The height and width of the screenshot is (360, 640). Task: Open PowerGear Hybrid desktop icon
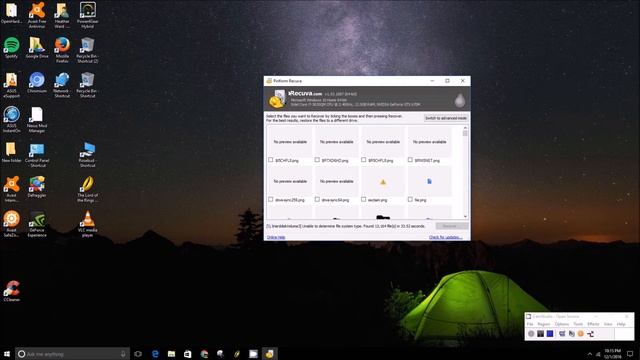87,15
